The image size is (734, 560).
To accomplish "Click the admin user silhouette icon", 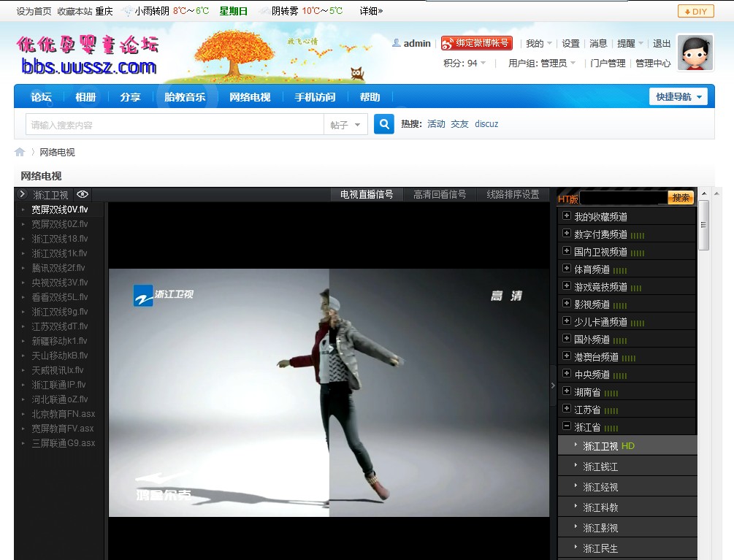I will click(395, 43).
